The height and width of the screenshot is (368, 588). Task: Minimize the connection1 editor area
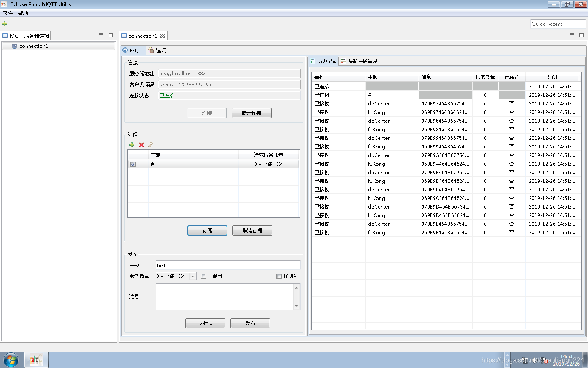tap(572, 35)
